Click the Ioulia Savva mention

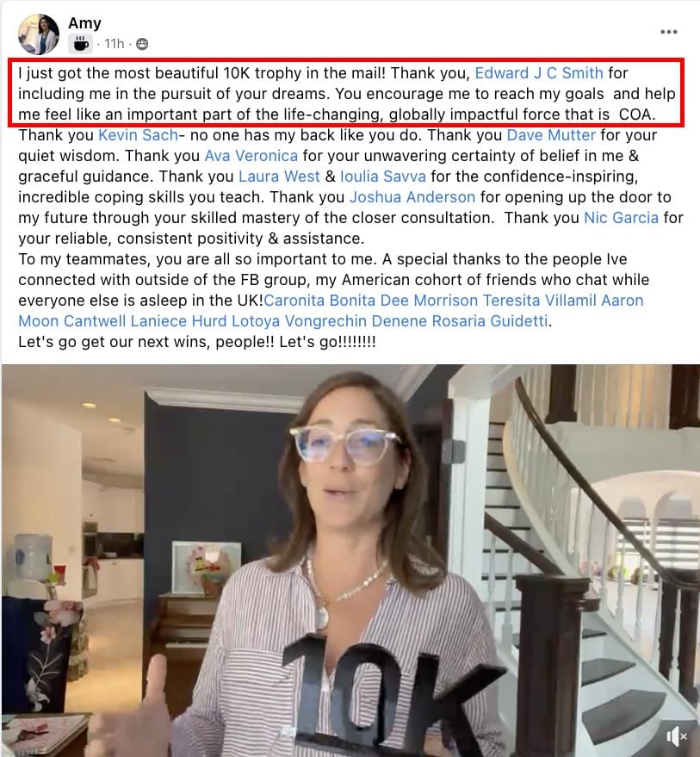(x=383, y=177)
